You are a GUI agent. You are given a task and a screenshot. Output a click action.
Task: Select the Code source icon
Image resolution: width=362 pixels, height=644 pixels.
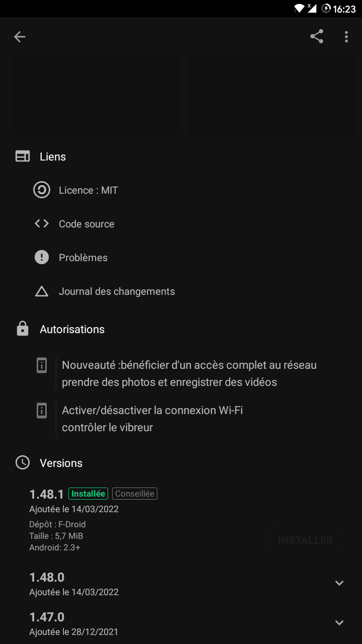point(41,223)
